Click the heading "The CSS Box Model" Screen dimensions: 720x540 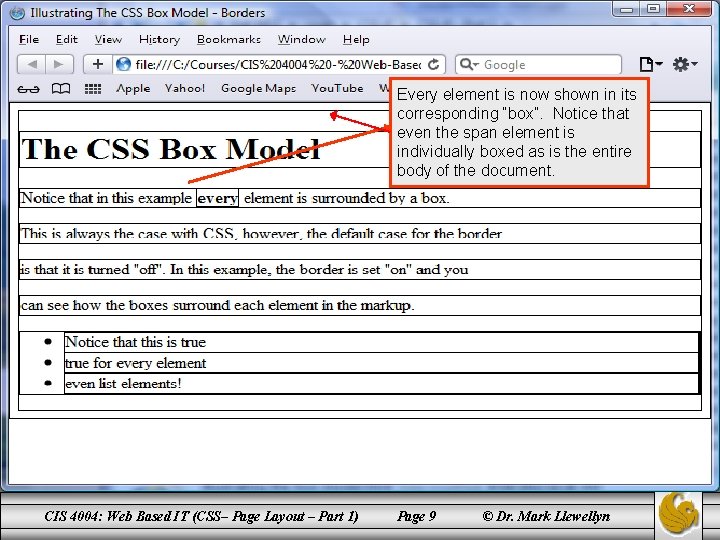171,149
